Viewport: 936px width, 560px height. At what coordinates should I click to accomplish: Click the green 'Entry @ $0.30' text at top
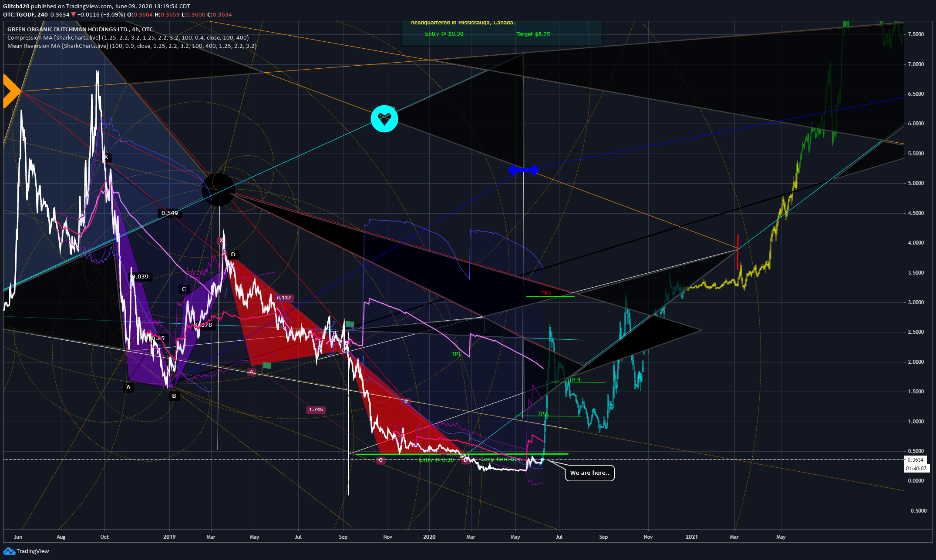[444, 34]
